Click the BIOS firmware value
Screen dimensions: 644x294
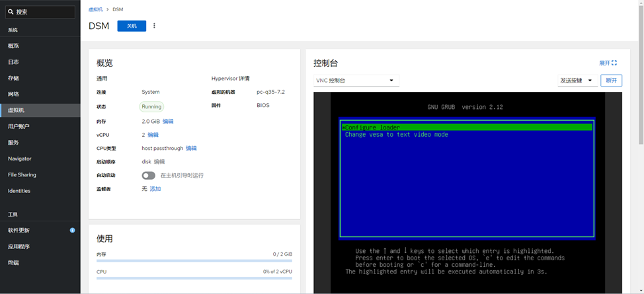coord(263,105)
